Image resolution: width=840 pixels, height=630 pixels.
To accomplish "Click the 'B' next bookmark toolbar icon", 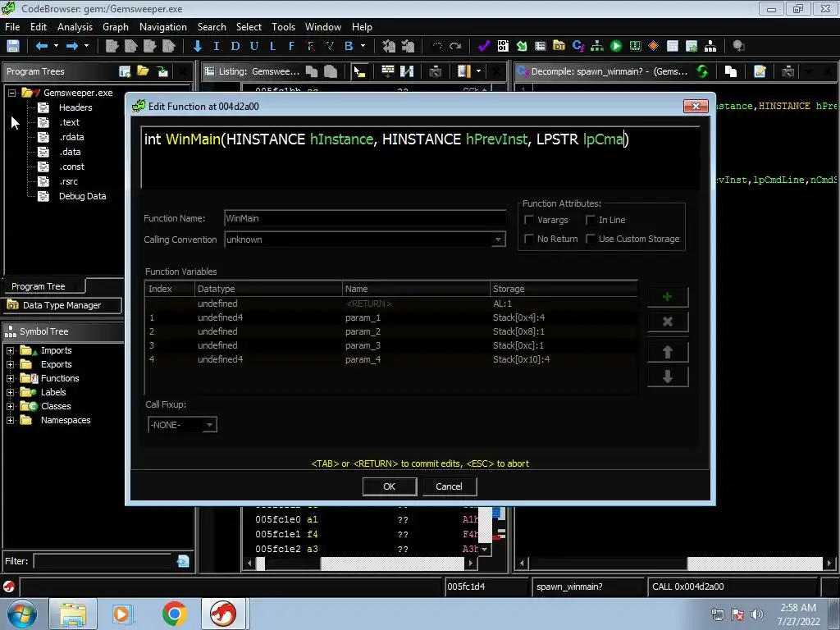I will [x=349, y=46].
